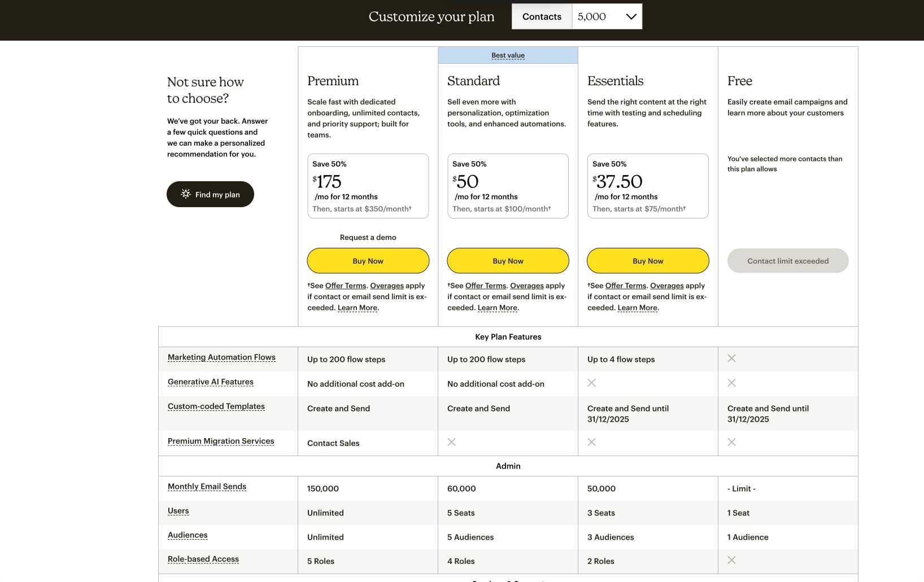The width and height of the screenshot is (924, 582).
Task: Open the Best value label on Standard
Action: (x=508, y=55)
